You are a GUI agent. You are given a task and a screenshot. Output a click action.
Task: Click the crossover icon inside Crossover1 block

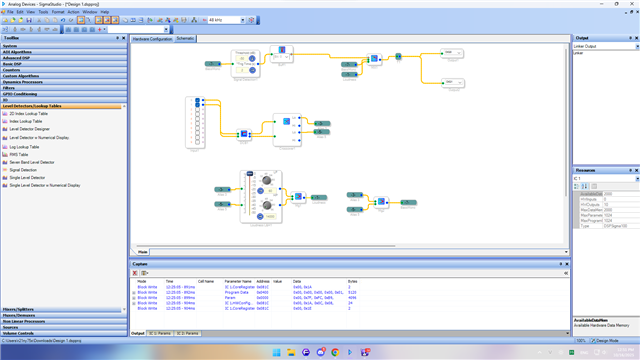(x=287, y=121)
